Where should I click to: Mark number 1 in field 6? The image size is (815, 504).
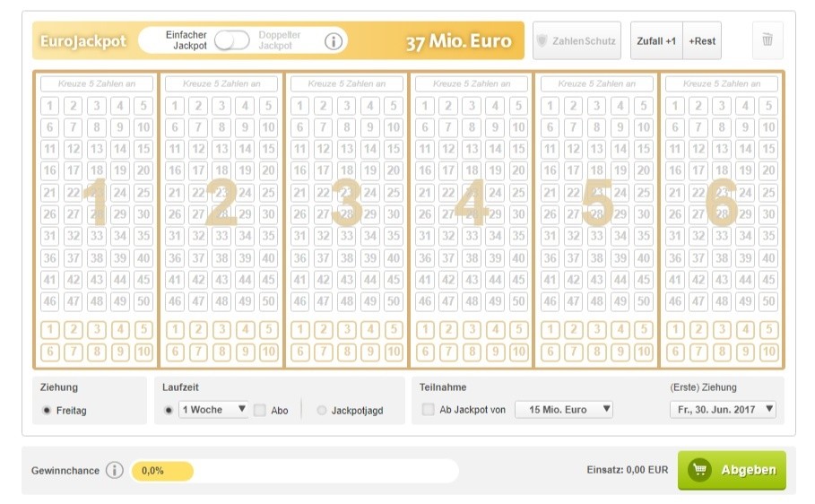[x=674, y=106]
